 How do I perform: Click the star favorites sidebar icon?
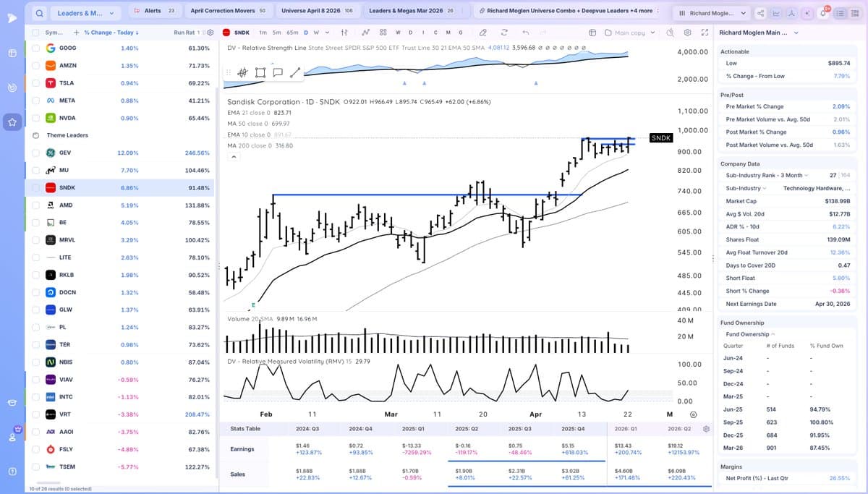click(x=12, y=122)
